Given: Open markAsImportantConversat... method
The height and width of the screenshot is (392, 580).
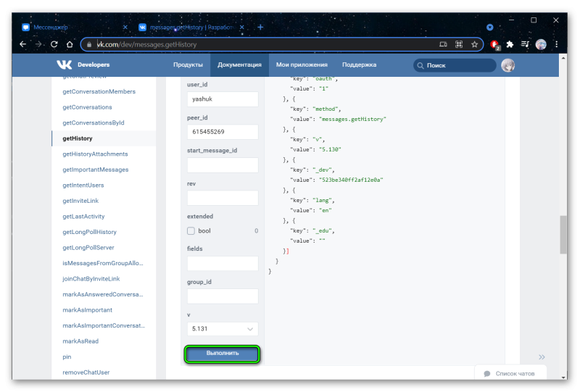Looking at the screenshot, I should click(x=104, y=325).
